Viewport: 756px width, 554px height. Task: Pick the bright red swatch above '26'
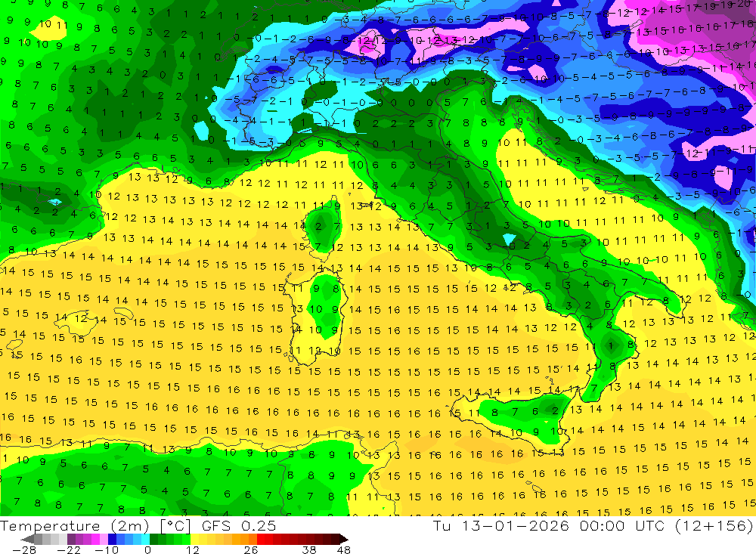coord(261,540)
